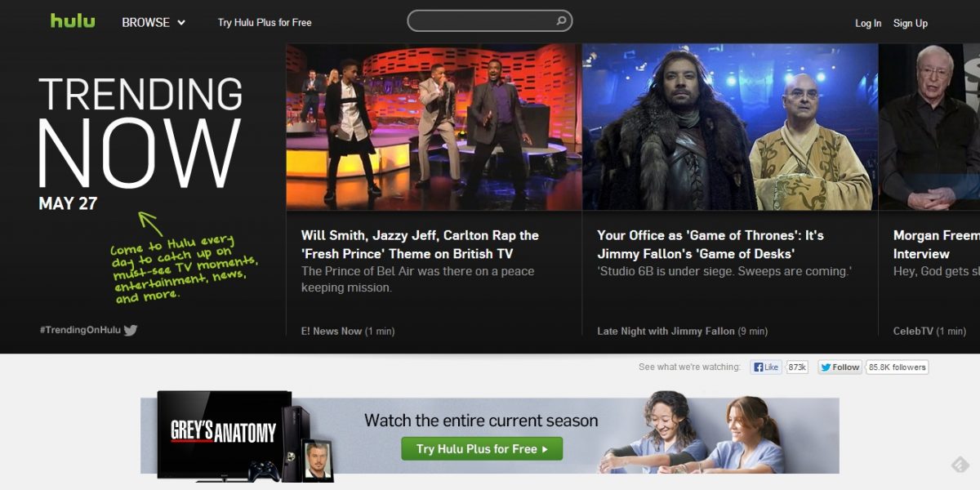Open the Fresh Prince rap video thumbnail
The image size is (980, 490).
434,127
